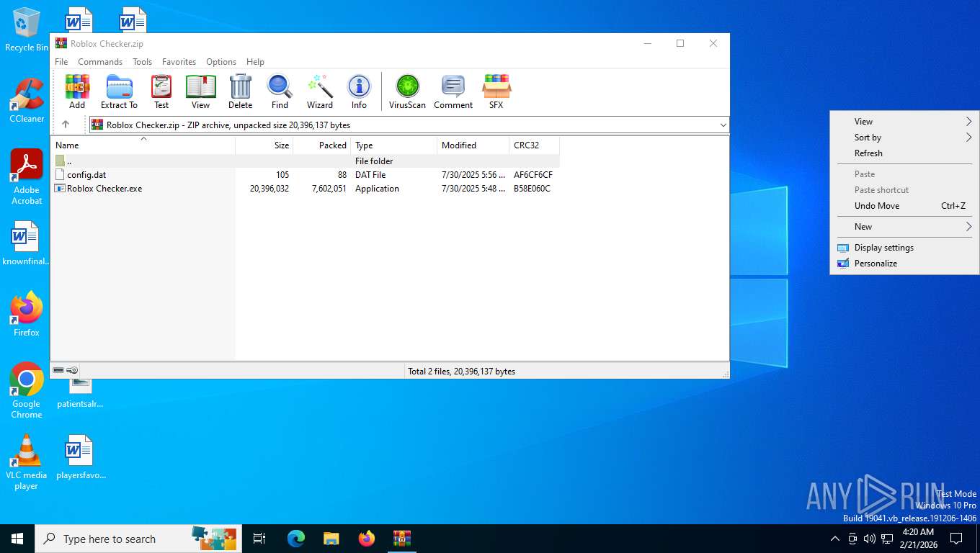Click the volume icon in system tray
Viewport: 980px width, 553px height.
coord(869,539)
